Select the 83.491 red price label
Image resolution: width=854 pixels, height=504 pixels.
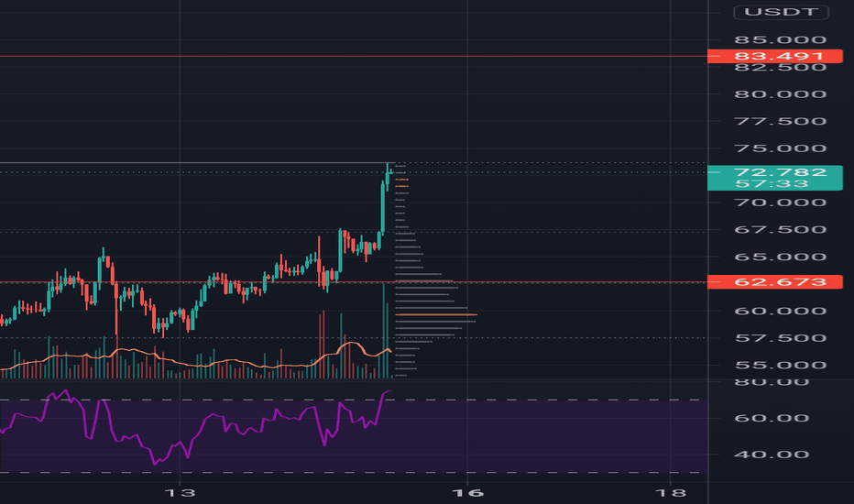774,56
